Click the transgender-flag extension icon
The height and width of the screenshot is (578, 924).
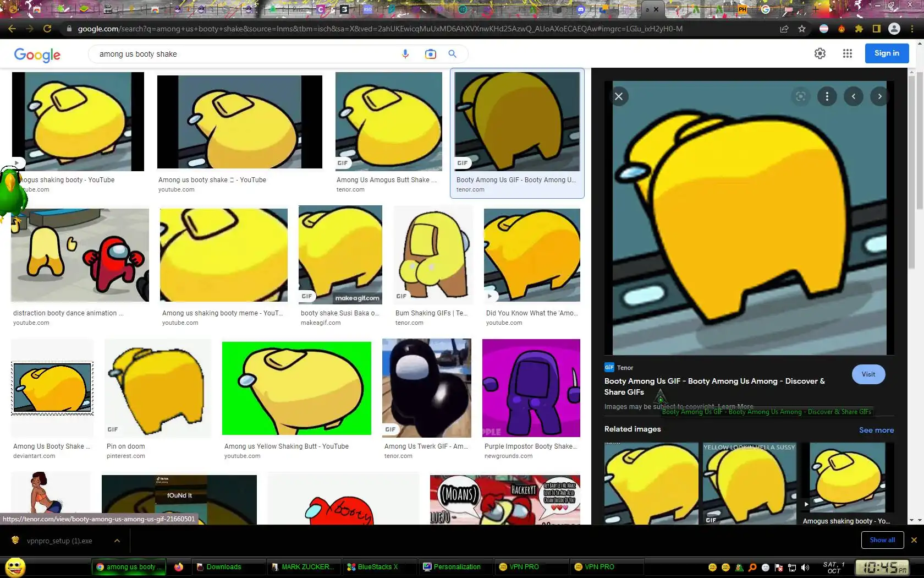tap(824, 29)
